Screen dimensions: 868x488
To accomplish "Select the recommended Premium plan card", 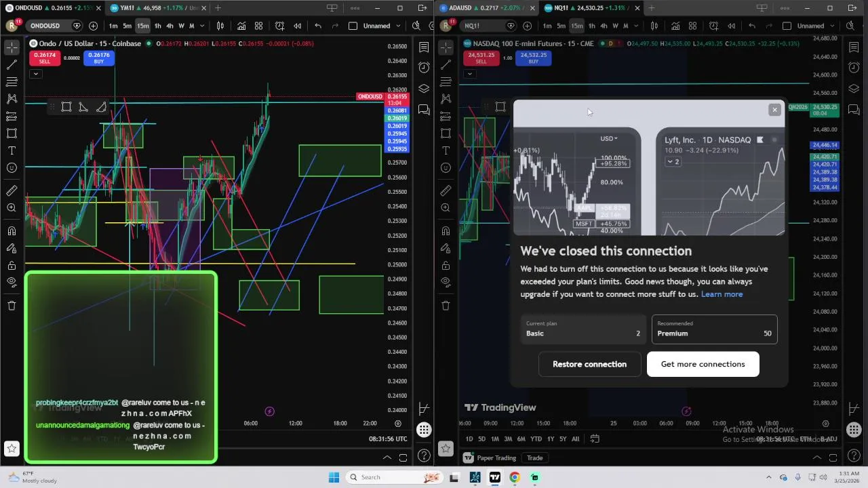I will click(714, 329).
